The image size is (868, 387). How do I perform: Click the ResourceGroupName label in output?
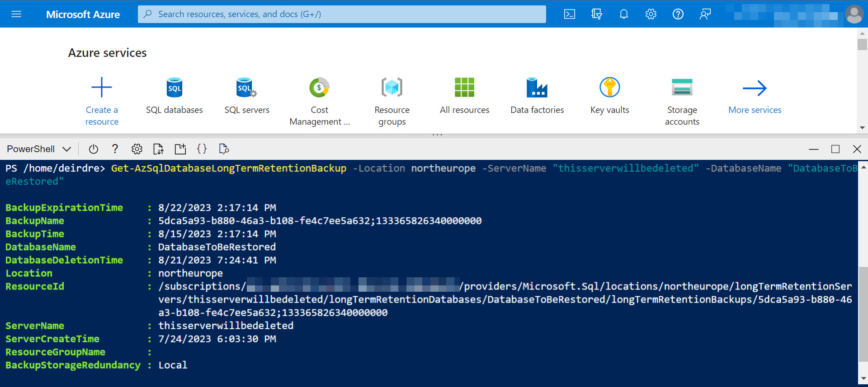point(55,352)
